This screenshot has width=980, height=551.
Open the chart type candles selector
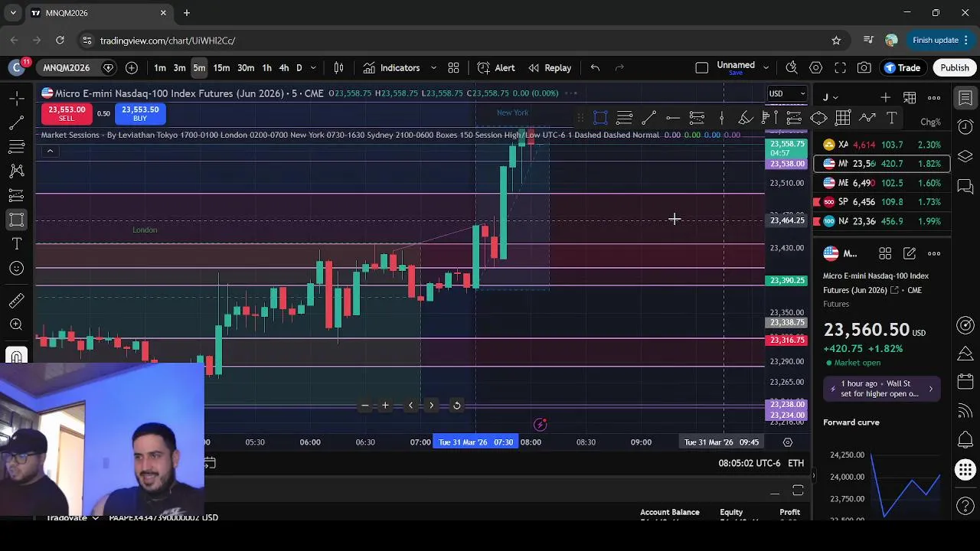tap(338, 67)
